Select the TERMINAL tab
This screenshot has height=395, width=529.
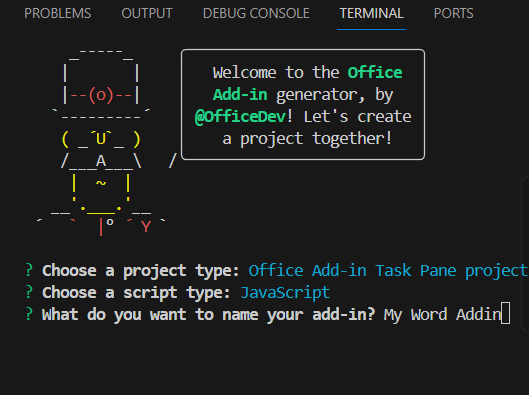tap(371, 13)
